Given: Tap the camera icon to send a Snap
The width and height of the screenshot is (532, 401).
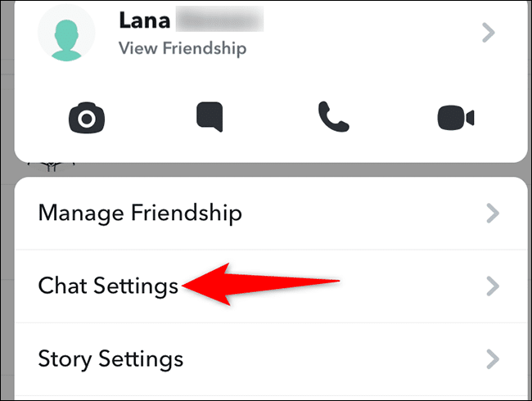Looking at the screenshot, I should coord(87,118).
